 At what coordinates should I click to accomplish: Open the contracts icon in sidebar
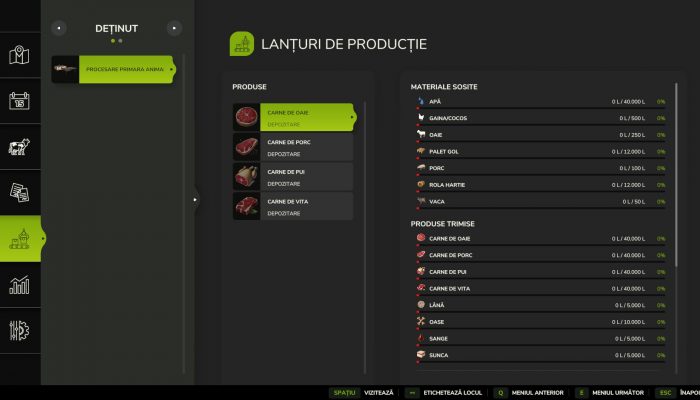[x=19, y=192]
